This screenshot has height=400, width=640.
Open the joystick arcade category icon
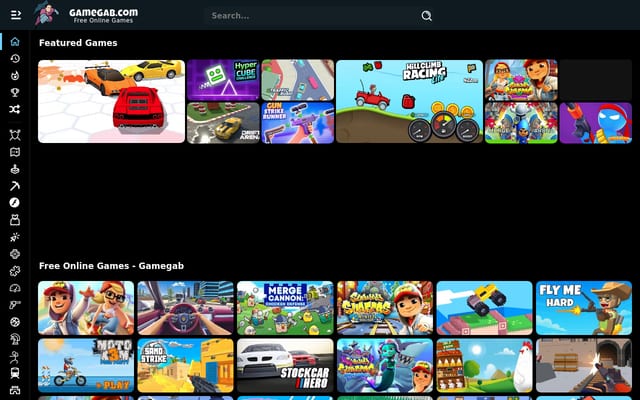(x=15, y=169)
